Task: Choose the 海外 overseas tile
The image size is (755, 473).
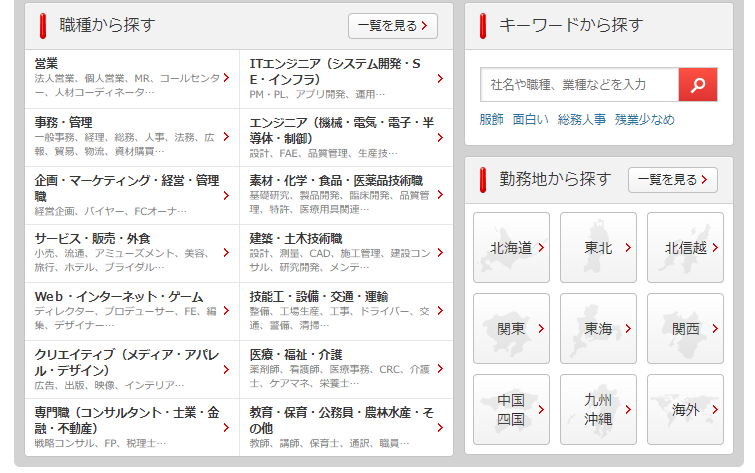Action: pos(685,409)
